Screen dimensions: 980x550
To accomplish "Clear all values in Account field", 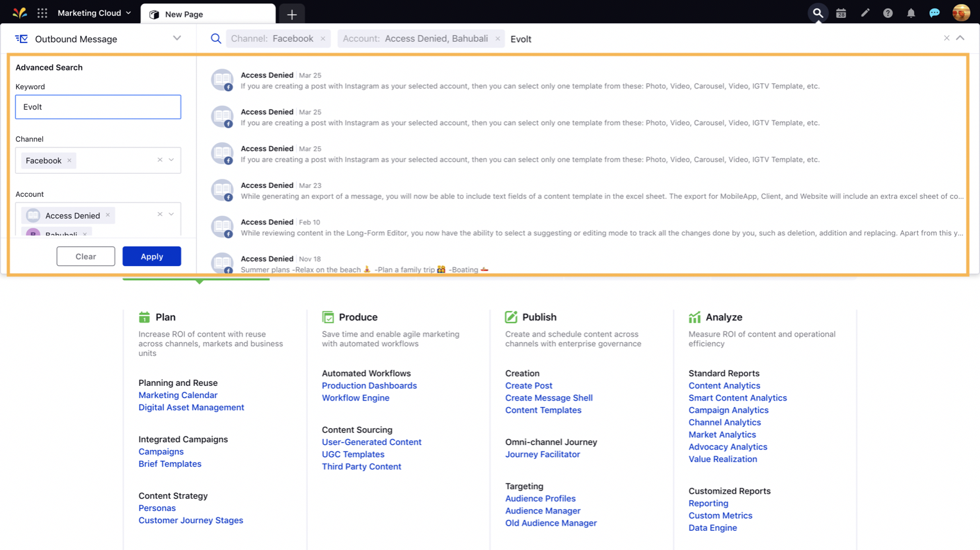I will (x=160, y=215).
